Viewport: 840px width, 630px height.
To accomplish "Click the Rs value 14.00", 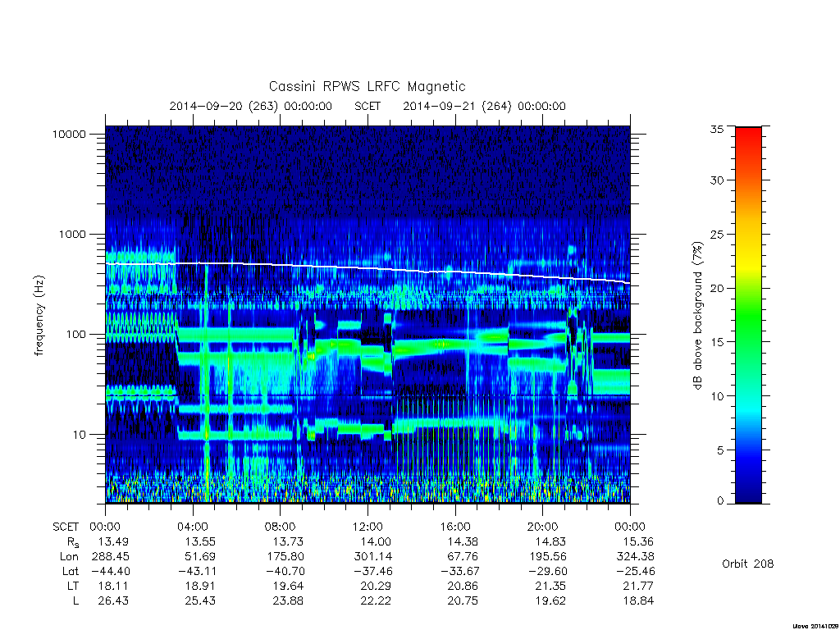I will click(376, 542).
